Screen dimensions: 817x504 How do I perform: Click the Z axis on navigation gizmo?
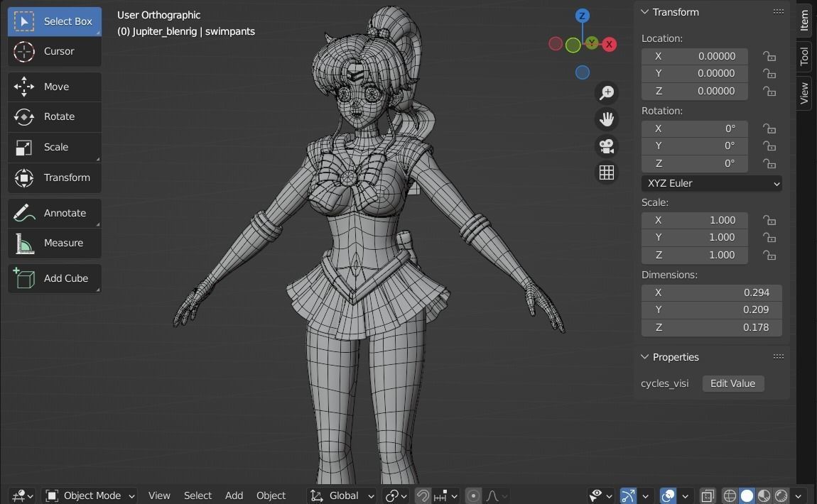pos(582,16)
